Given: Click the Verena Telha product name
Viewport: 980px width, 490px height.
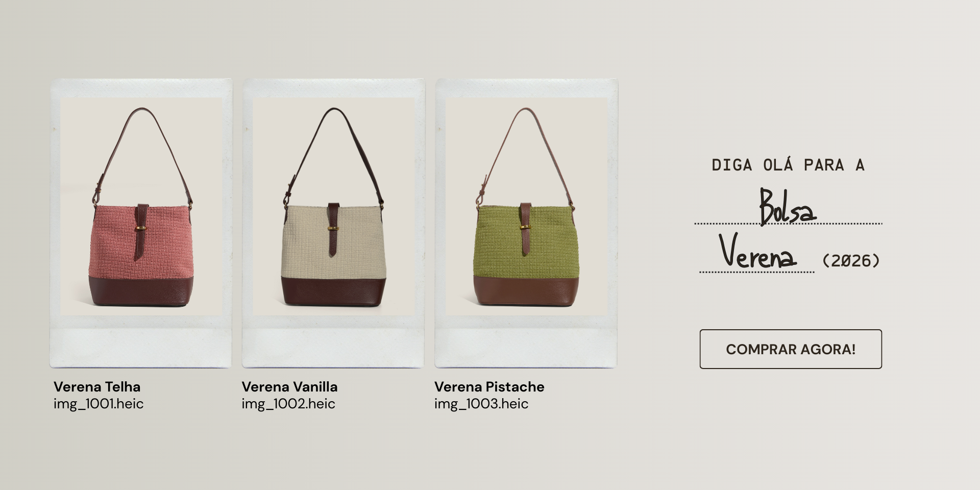Looking at the screenshot, I should pyautogui.click(x=97, y=387).
